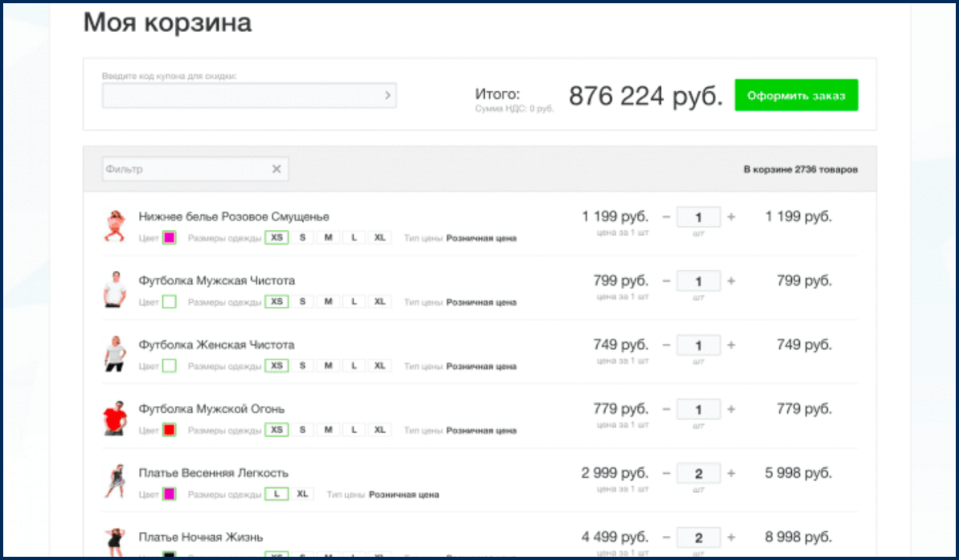Select size M for Футболка Женская Чистота

point(328,365)
